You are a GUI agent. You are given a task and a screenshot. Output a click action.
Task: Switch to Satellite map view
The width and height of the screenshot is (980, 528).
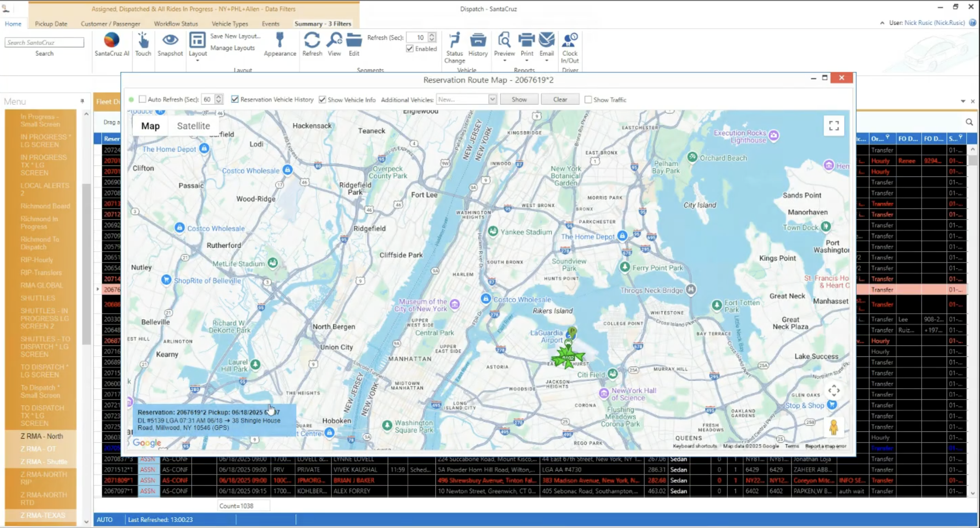click(x=193, y=125)
